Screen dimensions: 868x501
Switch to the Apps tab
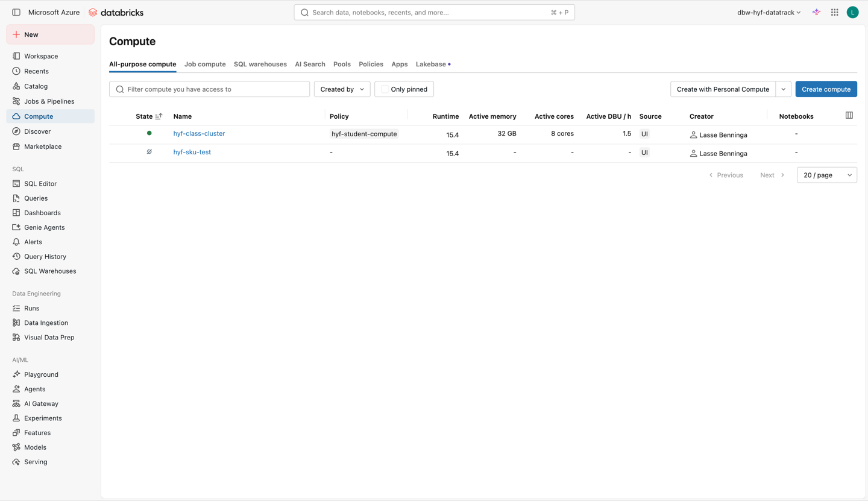point(400,64)
